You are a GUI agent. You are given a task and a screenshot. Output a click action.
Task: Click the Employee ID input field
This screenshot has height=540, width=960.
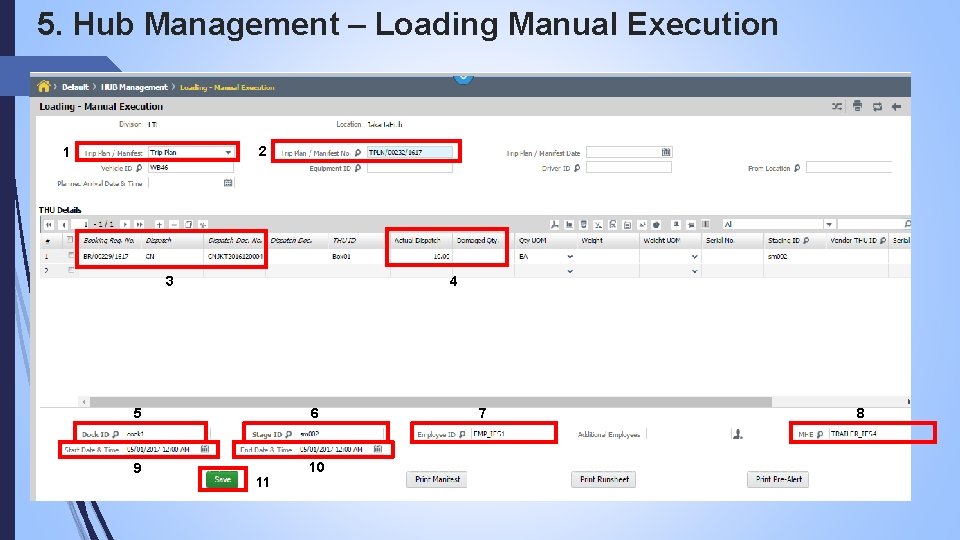pos(512,433)
